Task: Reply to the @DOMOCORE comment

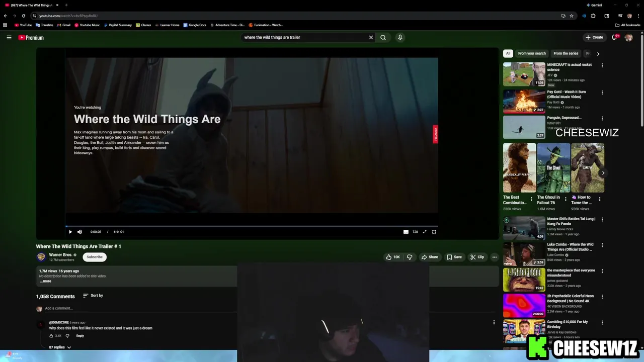Action: tap(80, 336)
